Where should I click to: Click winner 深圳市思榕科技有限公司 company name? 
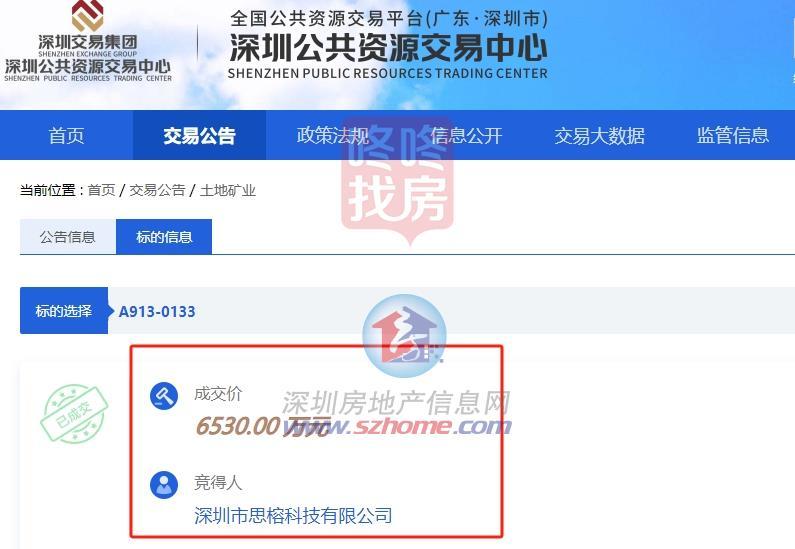tap(293, 516)
